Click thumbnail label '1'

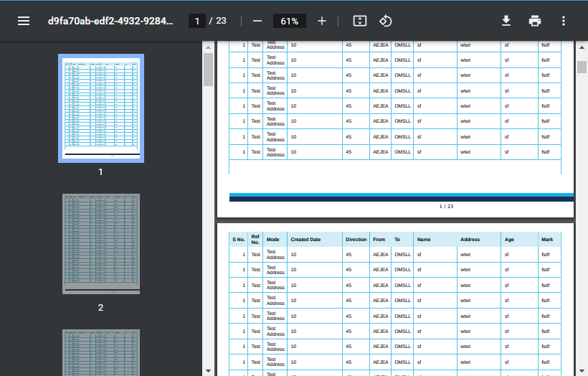tap(100, 172)
